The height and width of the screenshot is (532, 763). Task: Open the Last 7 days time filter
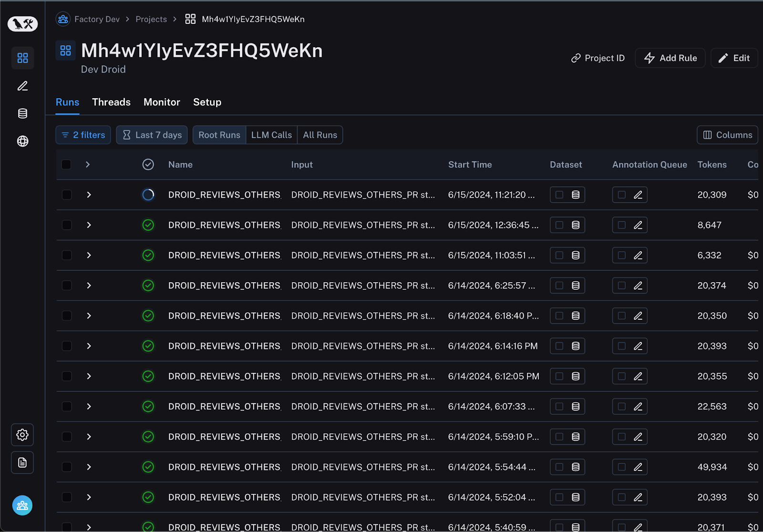(x=152, y=135)
